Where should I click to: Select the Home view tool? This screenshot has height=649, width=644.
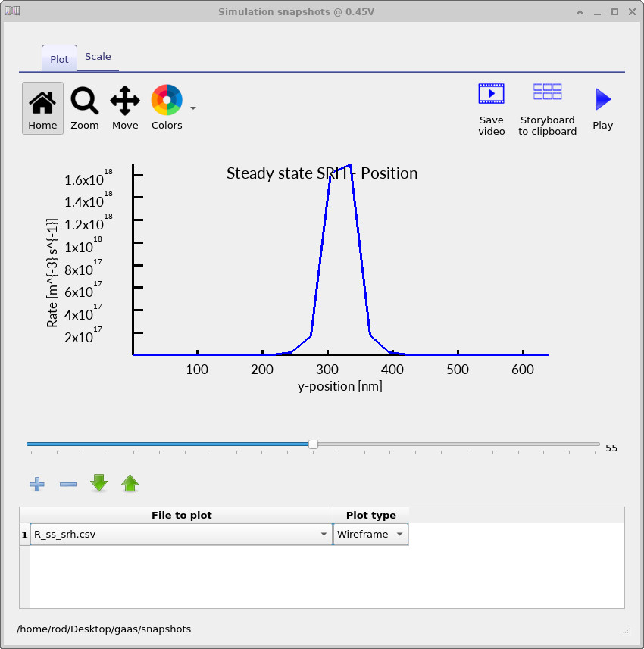pyautogui.click(x=42, y=108)
